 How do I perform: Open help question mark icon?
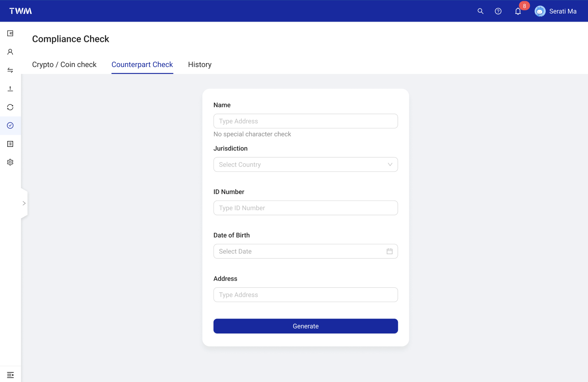click(498, 11)
